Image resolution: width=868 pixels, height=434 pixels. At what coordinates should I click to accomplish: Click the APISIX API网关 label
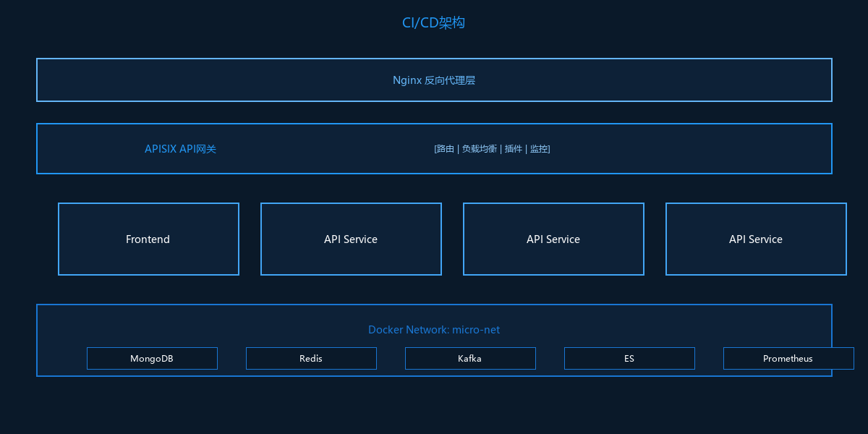tap(180, 149)
